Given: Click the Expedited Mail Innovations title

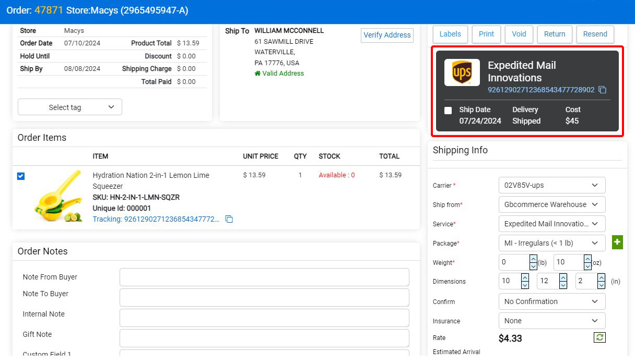Looking at the screenshot, I should 522,71.
